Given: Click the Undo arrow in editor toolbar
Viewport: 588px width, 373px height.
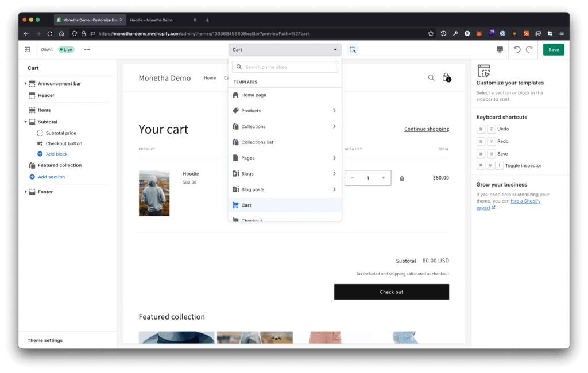Looking at the screenshot, I should click(x=517, y=49).
